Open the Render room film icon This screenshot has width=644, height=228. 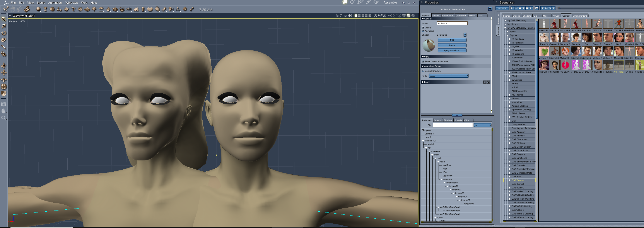click(376, 2)
